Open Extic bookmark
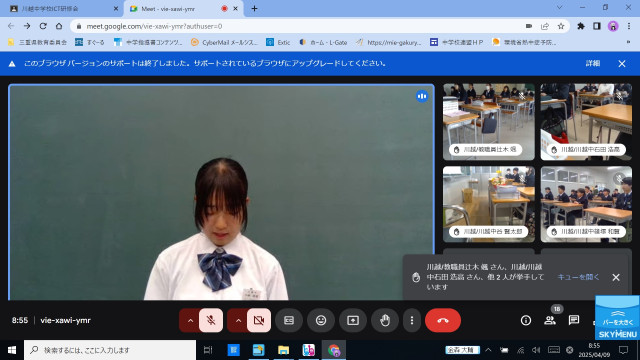 tap(278, 42)
